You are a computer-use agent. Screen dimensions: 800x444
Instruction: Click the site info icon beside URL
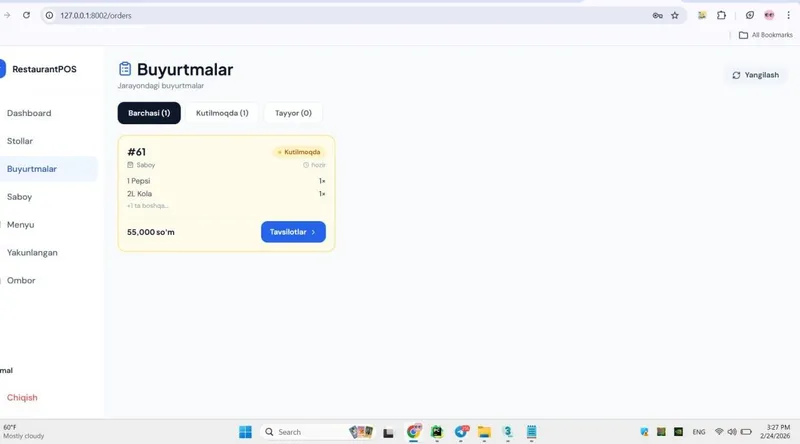coord(49,15)
